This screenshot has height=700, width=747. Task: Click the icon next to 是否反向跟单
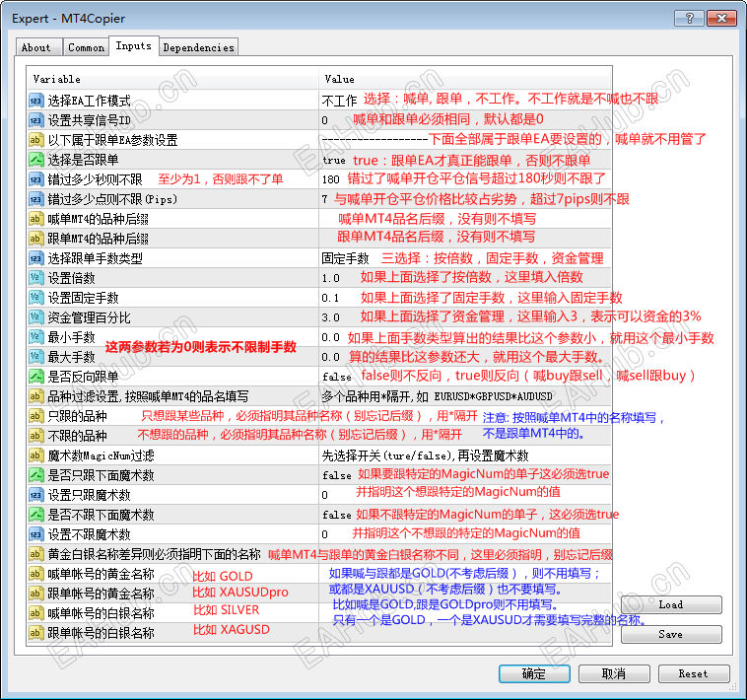click(36, 377)
